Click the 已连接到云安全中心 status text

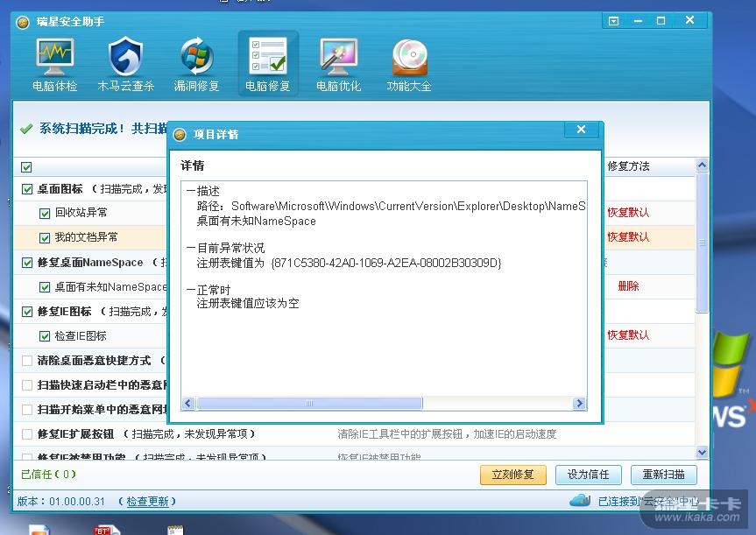tap(648, 502)
